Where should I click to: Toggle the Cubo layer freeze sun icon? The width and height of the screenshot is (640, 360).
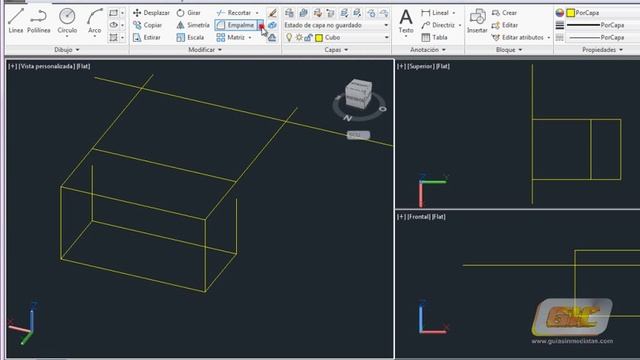(x=299, y=38)
